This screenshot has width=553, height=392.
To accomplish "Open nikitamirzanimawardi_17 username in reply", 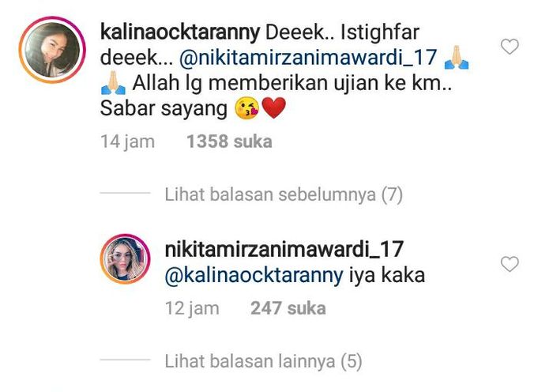I will pos(284,249).
